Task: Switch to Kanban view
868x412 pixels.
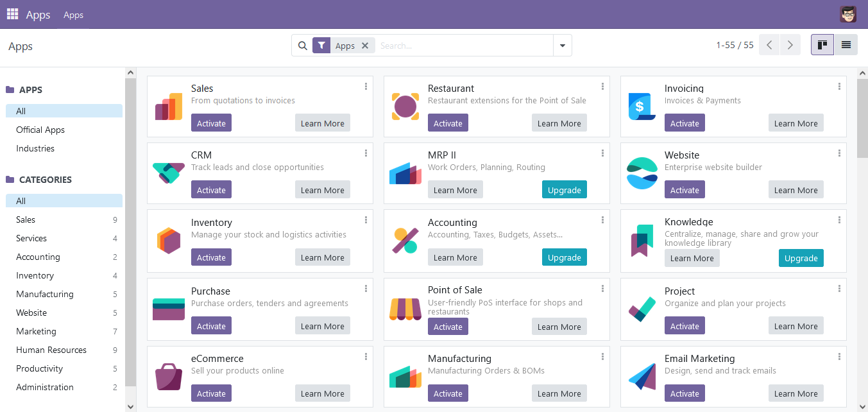Action: (x=822, y=45)
